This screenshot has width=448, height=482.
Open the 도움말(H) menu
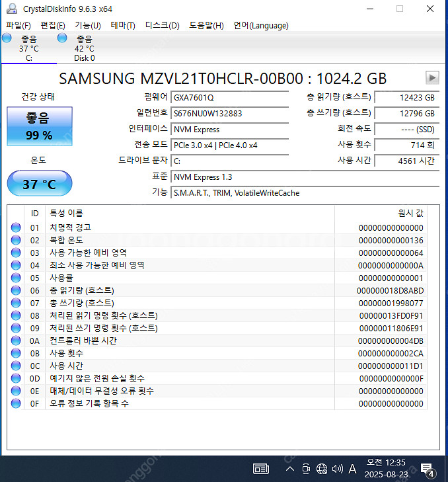click(206, 26)
